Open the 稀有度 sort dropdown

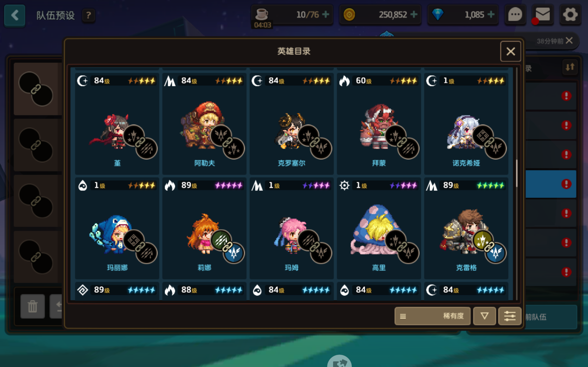tap(432, 316)
